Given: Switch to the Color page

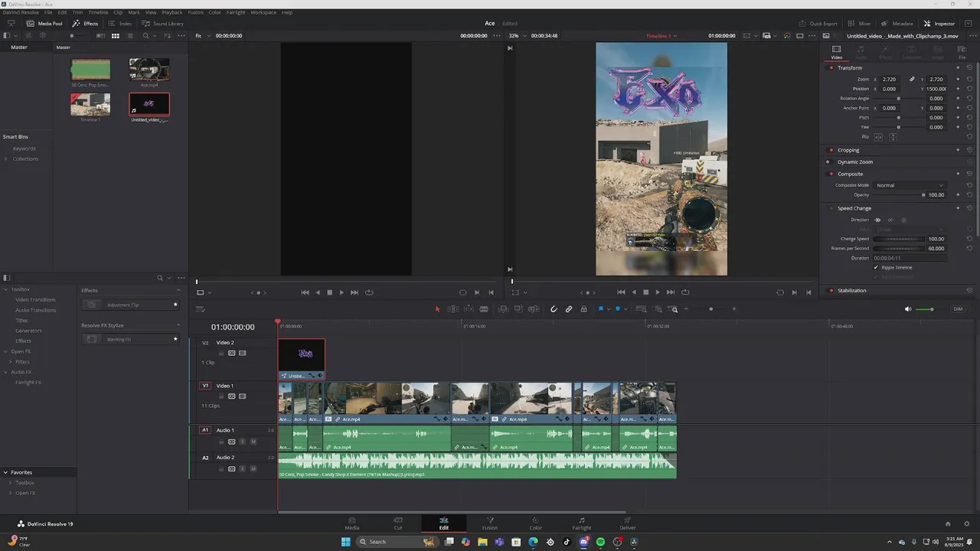Looking at the screenshot, I should click(535, 523).
